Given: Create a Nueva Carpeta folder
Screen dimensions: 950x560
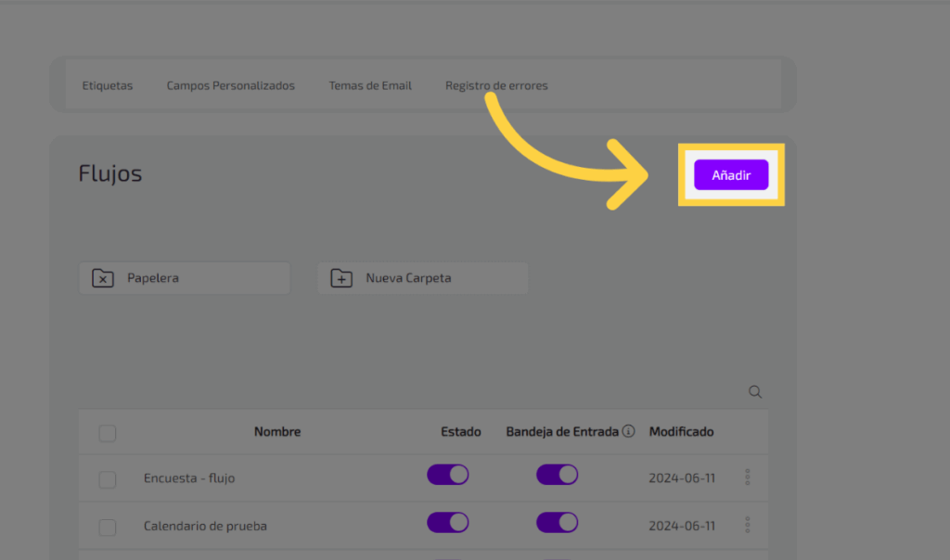Looking at the screenshot, I should pyautogui.click(x=422, y=278).
